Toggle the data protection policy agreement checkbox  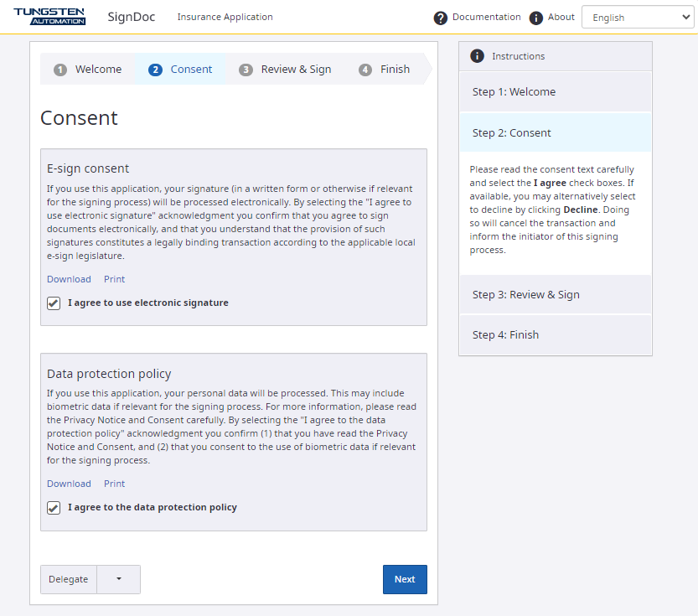click(x=54, y=507)
